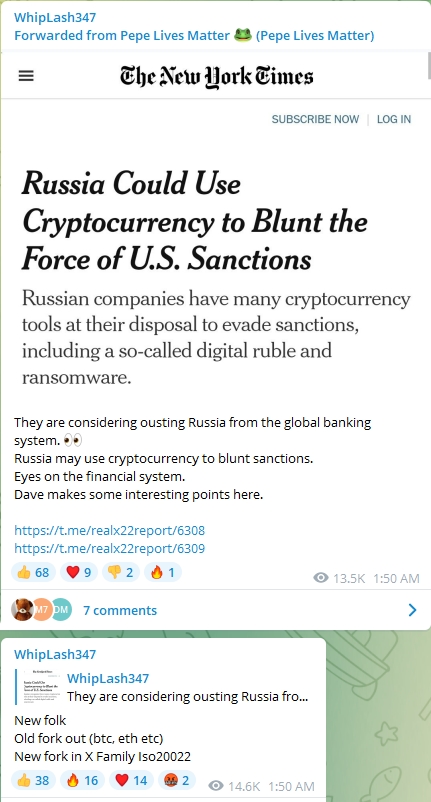The height and width of the screenshot is (802, 431).
Task: Click the angry face reaction with 2
Action: click(177, 780)
